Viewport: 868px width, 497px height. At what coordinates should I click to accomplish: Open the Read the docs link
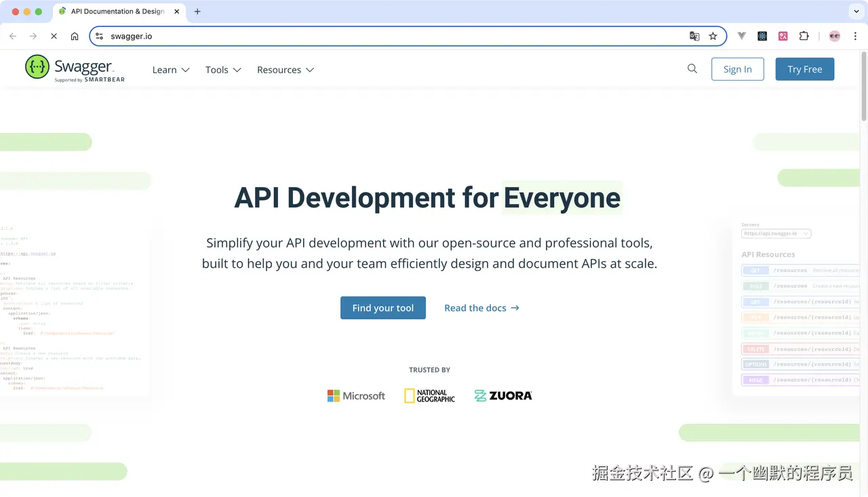482,308
